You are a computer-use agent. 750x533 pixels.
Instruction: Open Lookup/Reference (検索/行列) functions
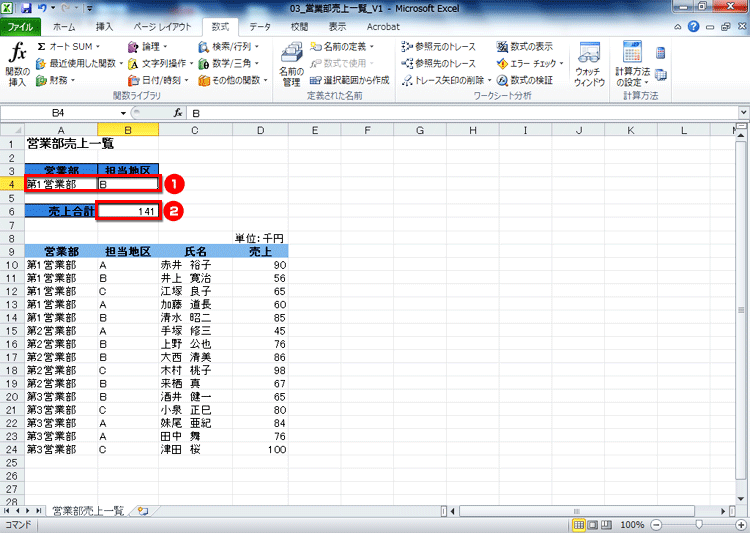[229, 46]
